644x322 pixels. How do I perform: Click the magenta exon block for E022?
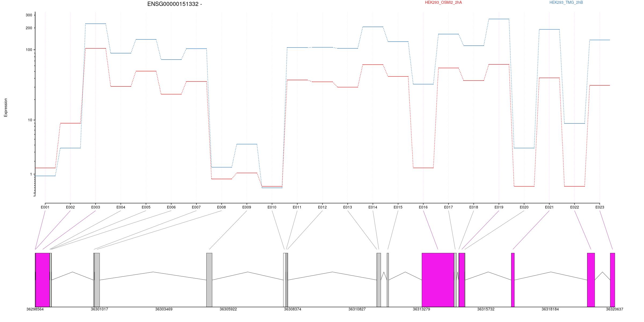pos(591,280)
